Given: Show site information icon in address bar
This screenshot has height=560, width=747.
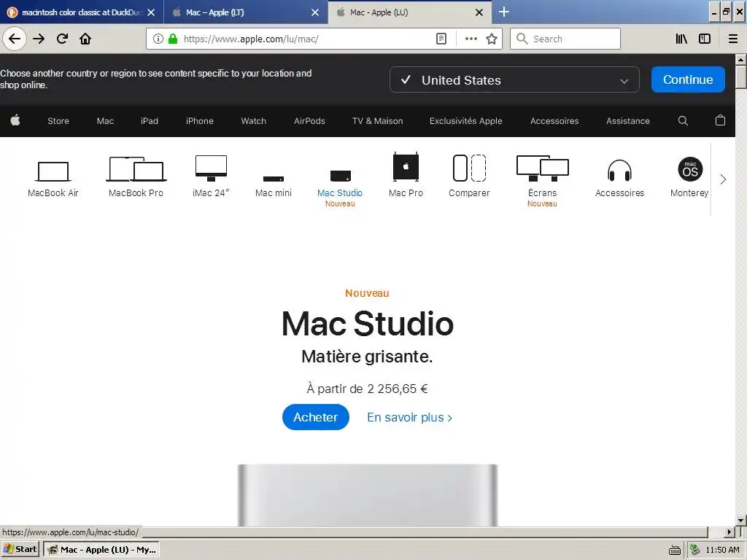Looking at the screenshot, I should [x=158, y=39].
